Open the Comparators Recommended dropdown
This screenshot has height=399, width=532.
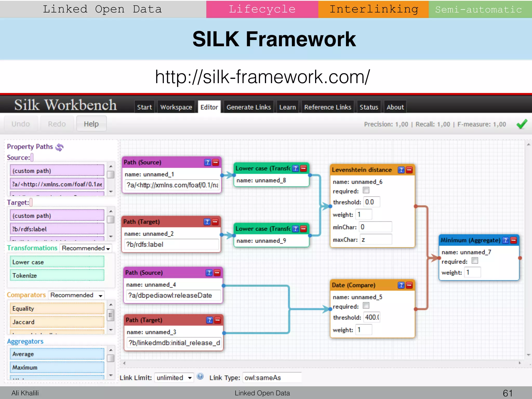click(x=76, y=295)
